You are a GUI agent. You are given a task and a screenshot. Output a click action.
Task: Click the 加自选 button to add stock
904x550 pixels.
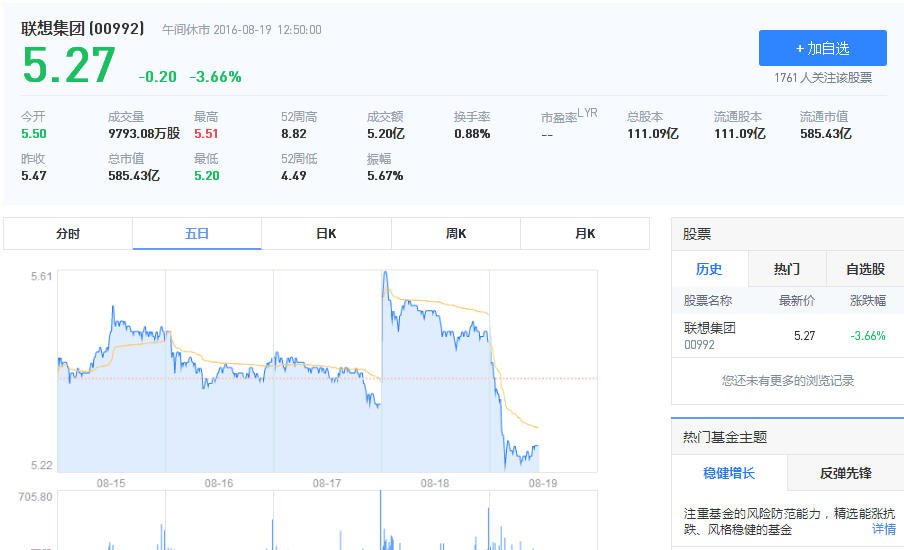(822, 48)
